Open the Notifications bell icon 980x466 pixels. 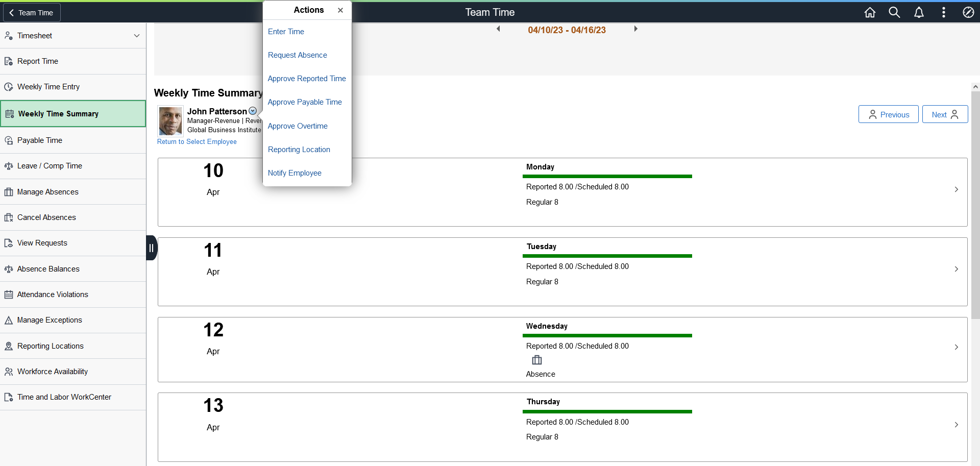click(x=919, y=12)
